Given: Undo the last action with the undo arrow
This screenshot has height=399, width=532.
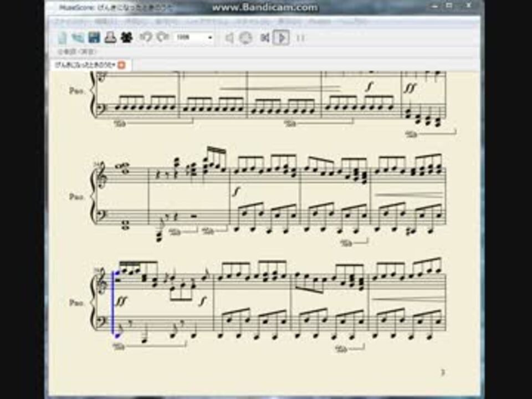Looking at the screenshot, I should [146, 37].
